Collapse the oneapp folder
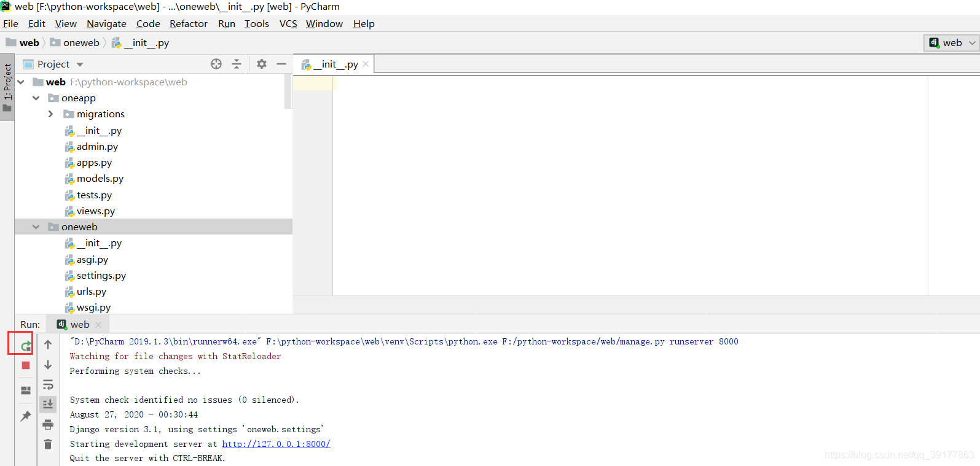980x466 pixels. point(36,98)
